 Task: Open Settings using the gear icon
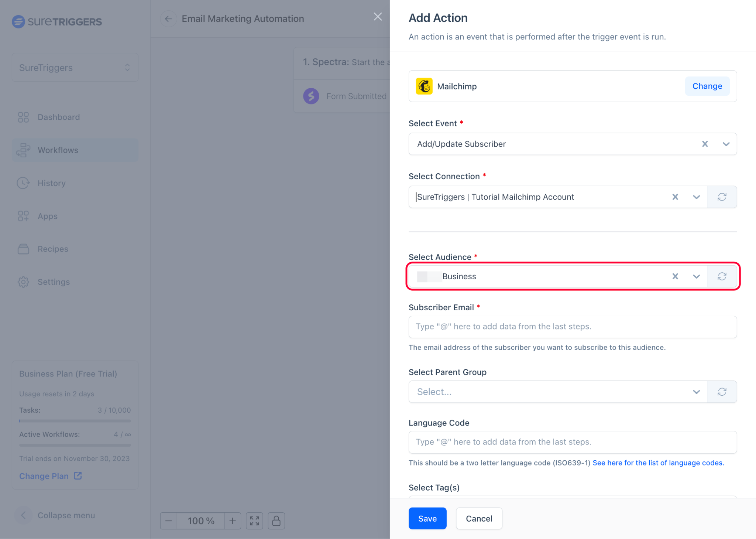(x=23, y=282)
